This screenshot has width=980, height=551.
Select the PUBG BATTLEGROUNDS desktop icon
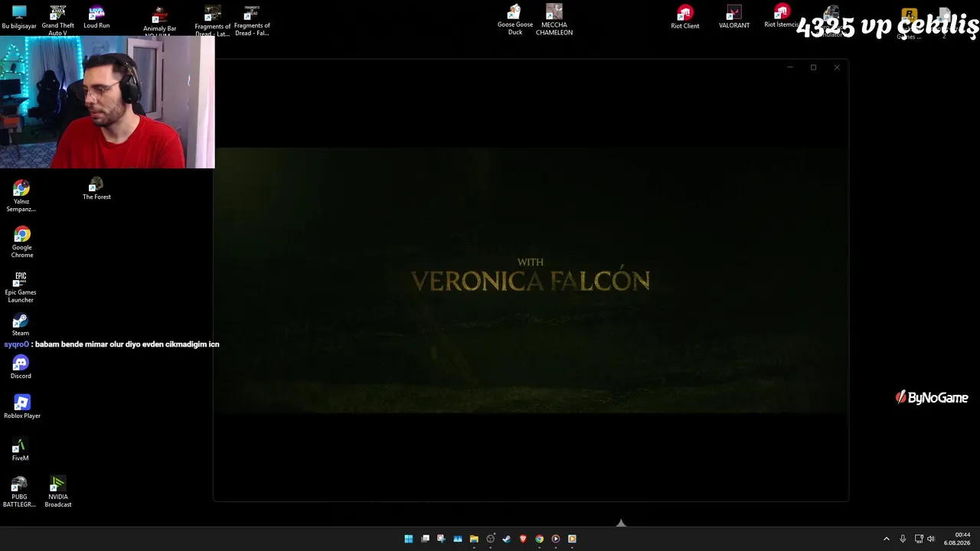pos(19,492)
